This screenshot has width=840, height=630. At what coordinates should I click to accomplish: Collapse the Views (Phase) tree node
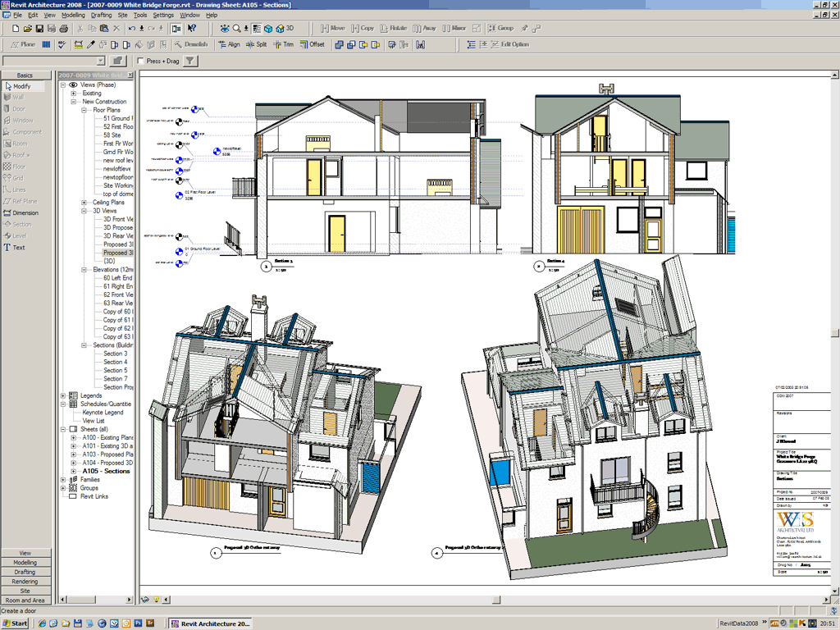click(63, 84)
